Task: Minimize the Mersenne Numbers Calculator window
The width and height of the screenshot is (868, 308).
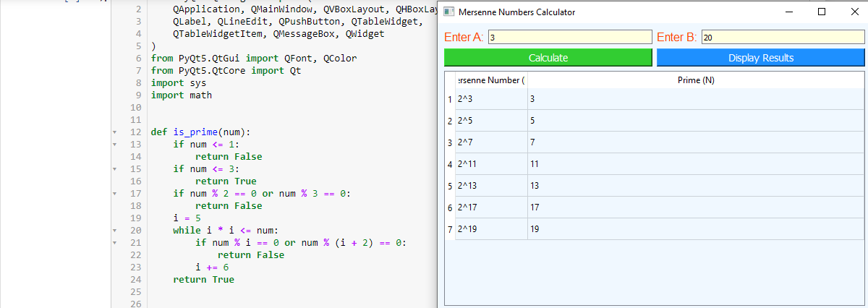Action: [789, 12]
